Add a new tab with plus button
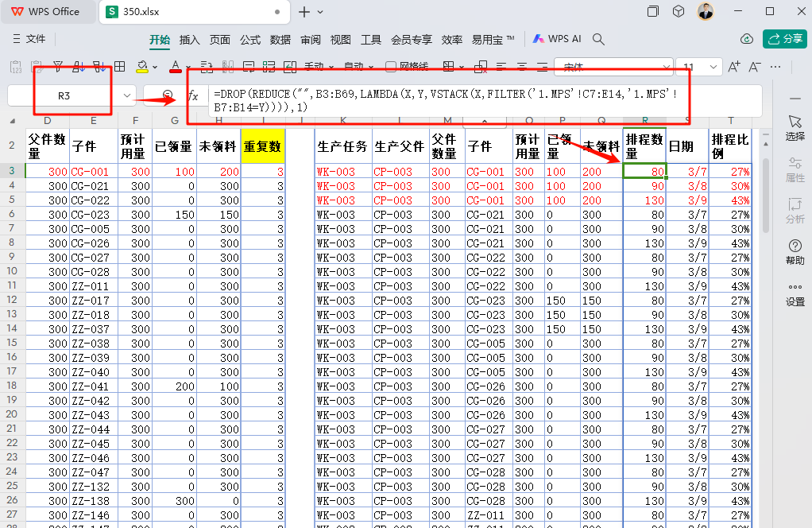 point(304,12)
